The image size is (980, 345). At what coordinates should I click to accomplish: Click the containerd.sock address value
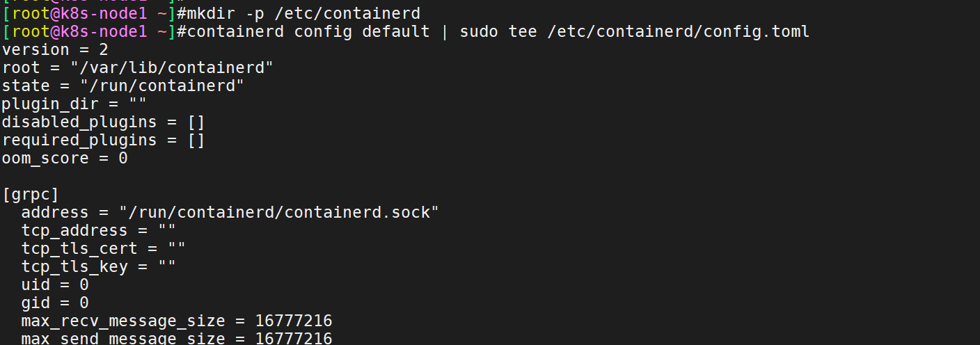click(x=279, y=212)
